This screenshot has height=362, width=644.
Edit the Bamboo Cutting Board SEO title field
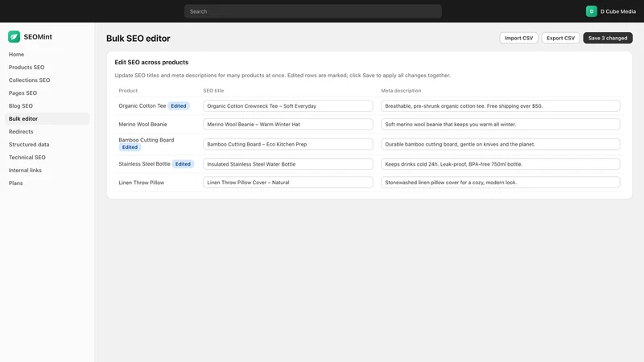coord(288,144)
